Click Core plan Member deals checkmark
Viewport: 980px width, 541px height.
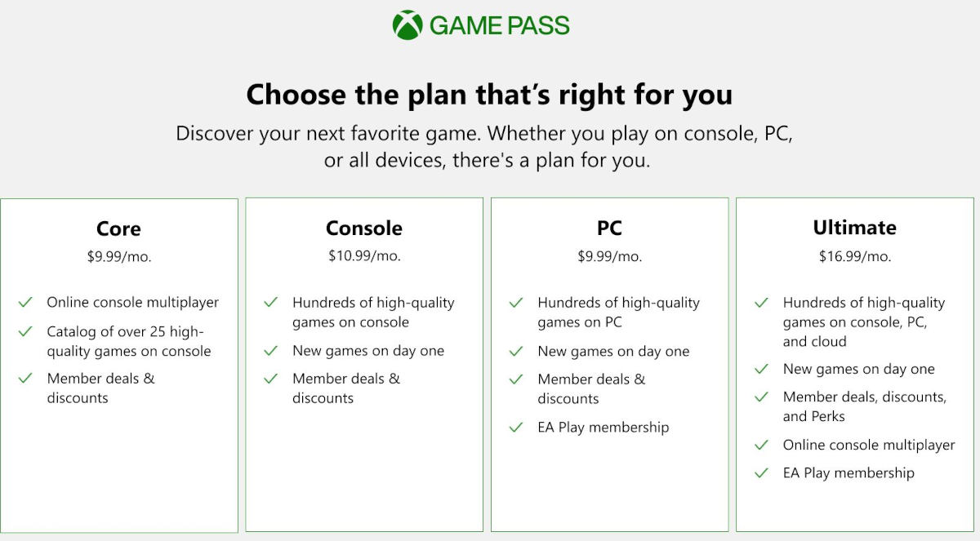tap(25, 379)
